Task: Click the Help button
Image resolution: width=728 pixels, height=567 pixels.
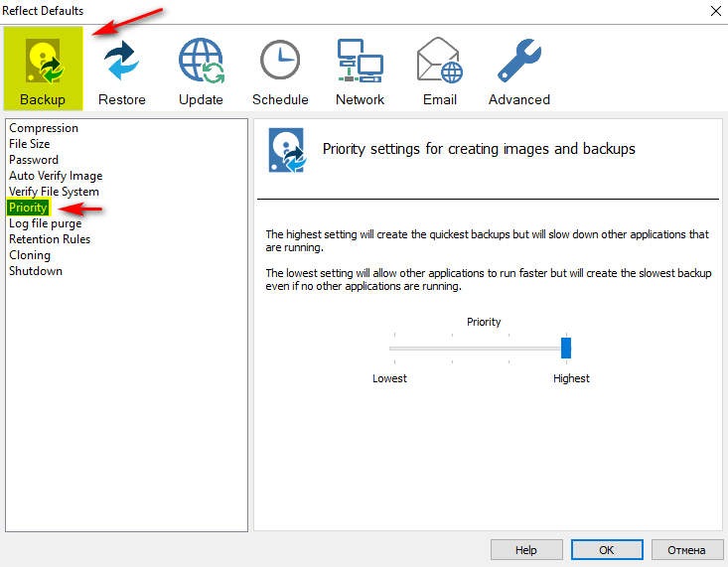Action: pos(526,550)
